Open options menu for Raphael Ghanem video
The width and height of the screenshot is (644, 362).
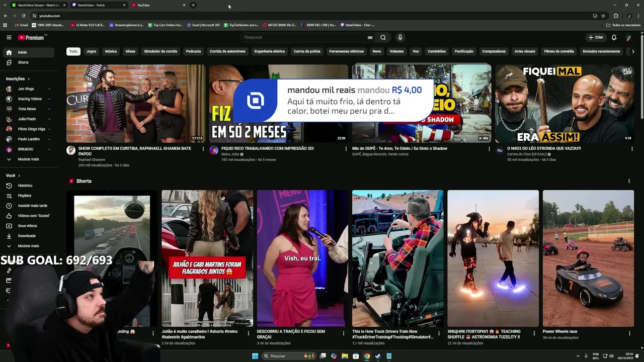(x=203, y=149)
